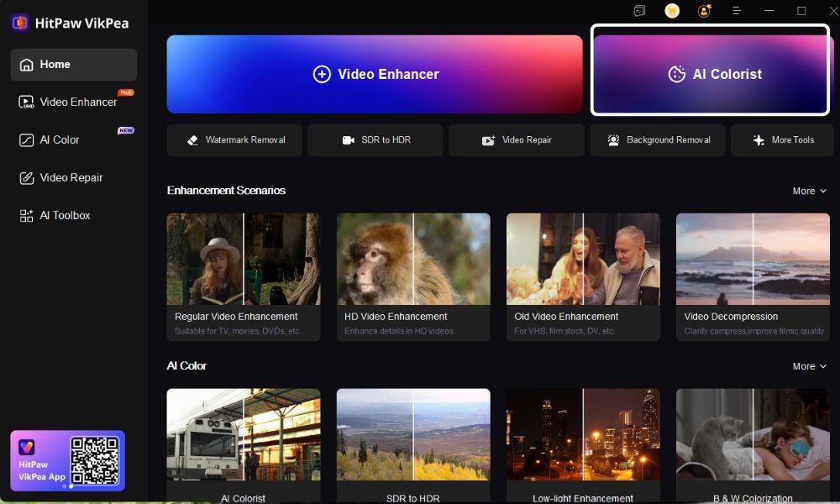Choose the Regular Video Enhancement card
840x504 pixels.
click(x=244, y=277)
